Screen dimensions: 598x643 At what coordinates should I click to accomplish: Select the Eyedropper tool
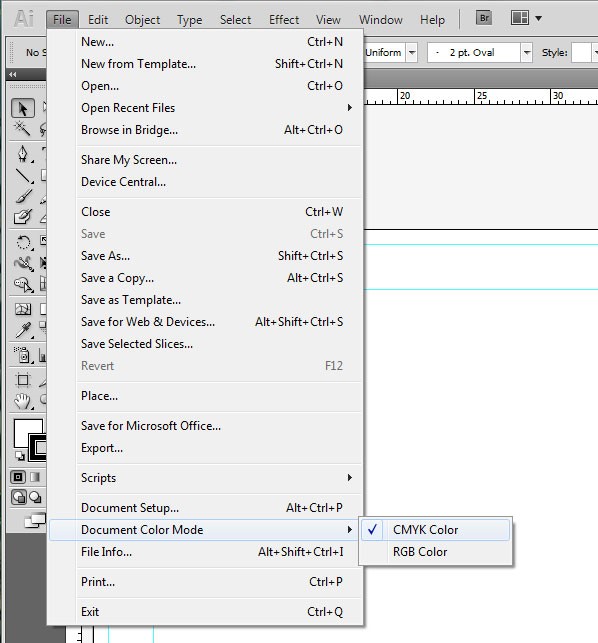[23, 331]
